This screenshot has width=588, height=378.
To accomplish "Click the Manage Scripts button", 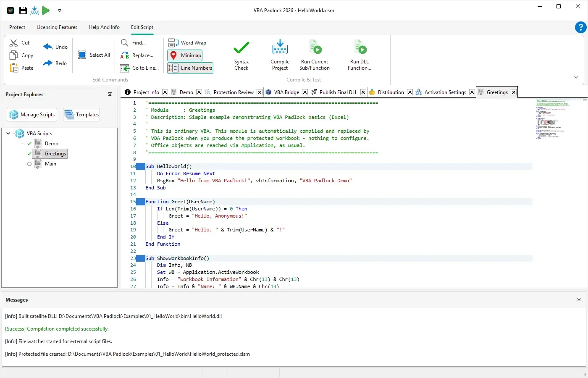I will pyautogui.click(x=32, y=115).
